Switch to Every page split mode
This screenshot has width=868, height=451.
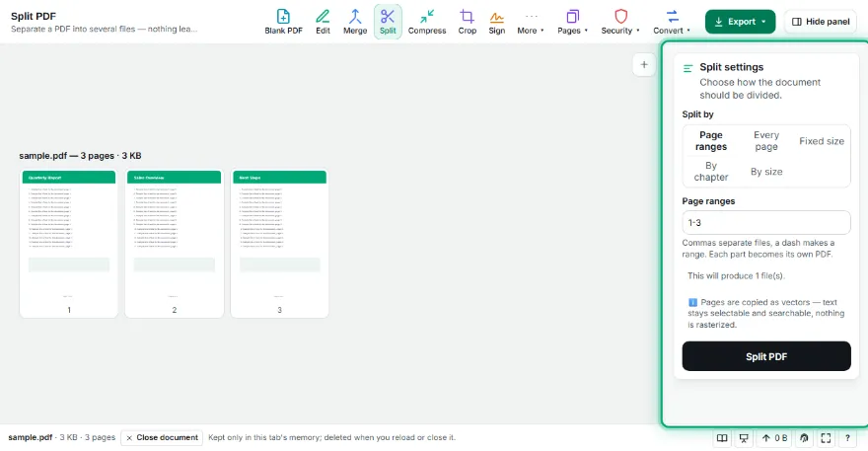[766, 141]
